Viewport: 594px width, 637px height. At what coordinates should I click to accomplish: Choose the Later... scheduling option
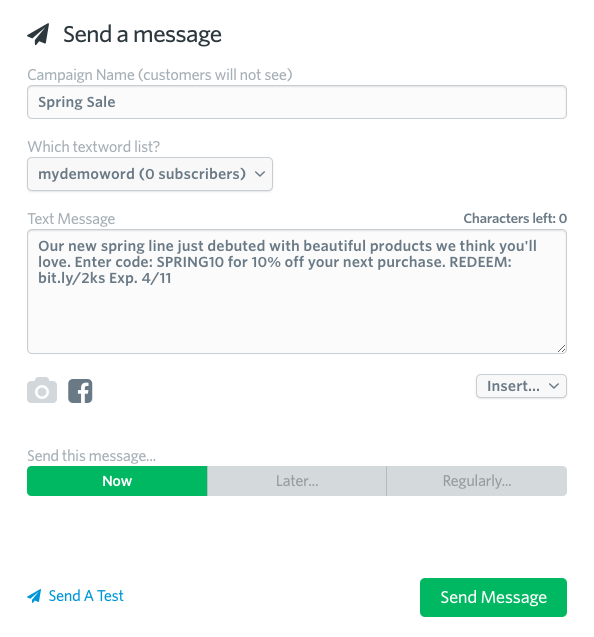tap(297, 481)
